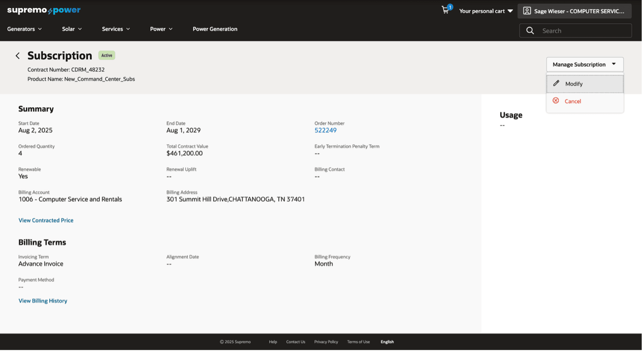644x352 pixels.
Task: Click the Billing Terms section heading
Action: tap(42, 242)
